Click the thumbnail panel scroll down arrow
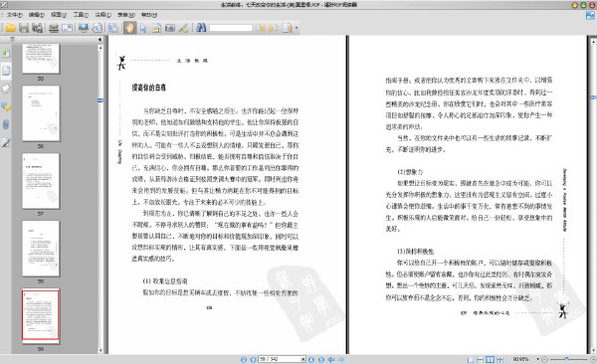Image resolution: width=597 pixels, height=364 pixels. 100,350
